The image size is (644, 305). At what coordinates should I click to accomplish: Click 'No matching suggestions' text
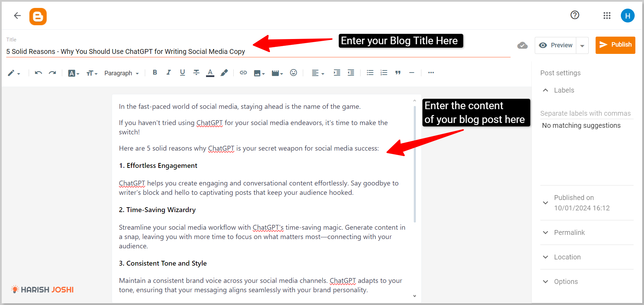click(581, 125)
